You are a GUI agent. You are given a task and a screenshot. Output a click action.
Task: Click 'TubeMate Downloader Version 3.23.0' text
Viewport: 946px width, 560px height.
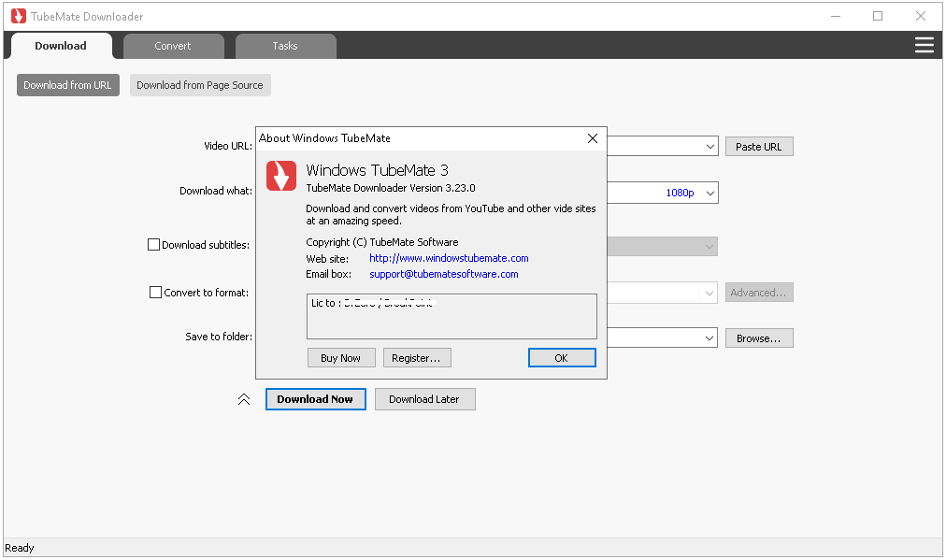coord(391,188)
